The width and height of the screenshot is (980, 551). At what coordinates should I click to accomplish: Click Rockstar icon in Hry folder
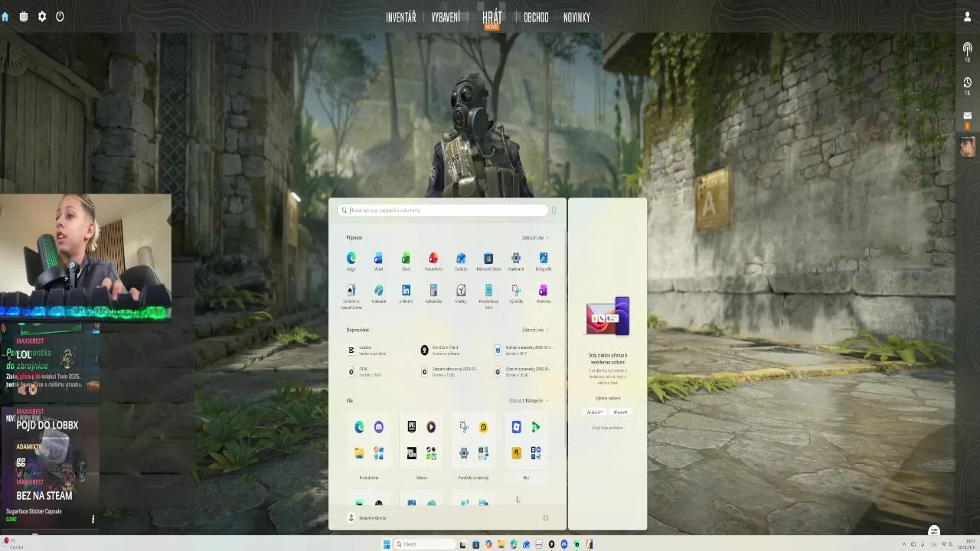(516, 453)
